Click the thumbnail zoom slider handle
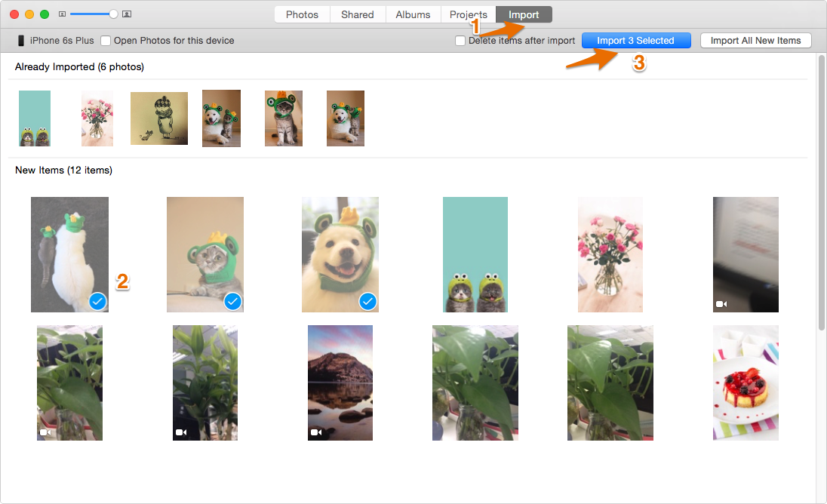827x504 pixels. point(113,14)
